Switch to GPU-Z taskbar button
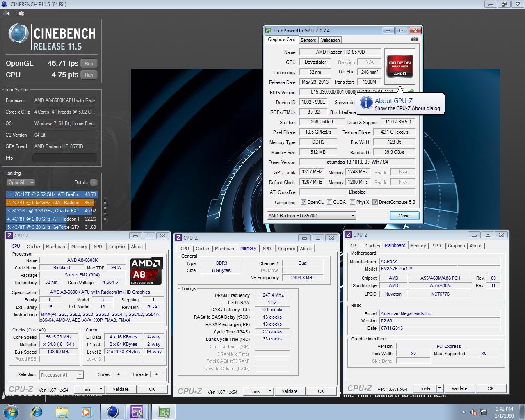Image resolution: width=525 pixels, height=420 pixels. pyautogui.click(x=164, y=412)
